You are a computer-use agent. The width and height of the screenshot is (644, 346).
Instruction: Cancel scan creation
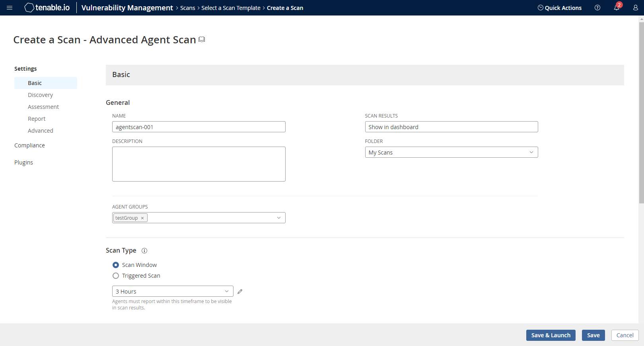(625, 335)
